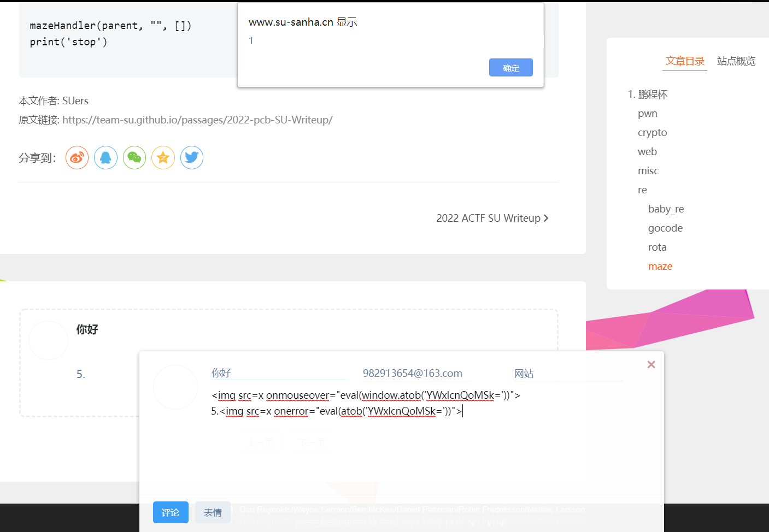
Task: Jump to the pwn section
Action: (x=647, y=113)
